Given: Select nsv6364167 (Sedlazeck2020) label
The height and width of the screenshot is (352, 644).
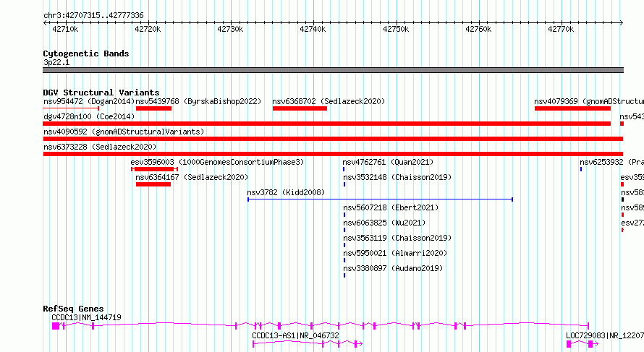Looking at the screenshot, I should [192, 177].
